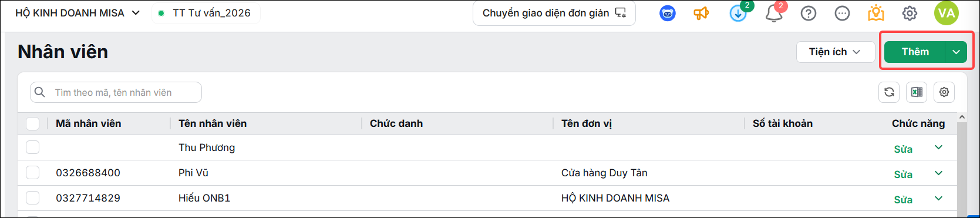Refresh the employee list
This screenshot has height=218, width=980.
(890, 92)
